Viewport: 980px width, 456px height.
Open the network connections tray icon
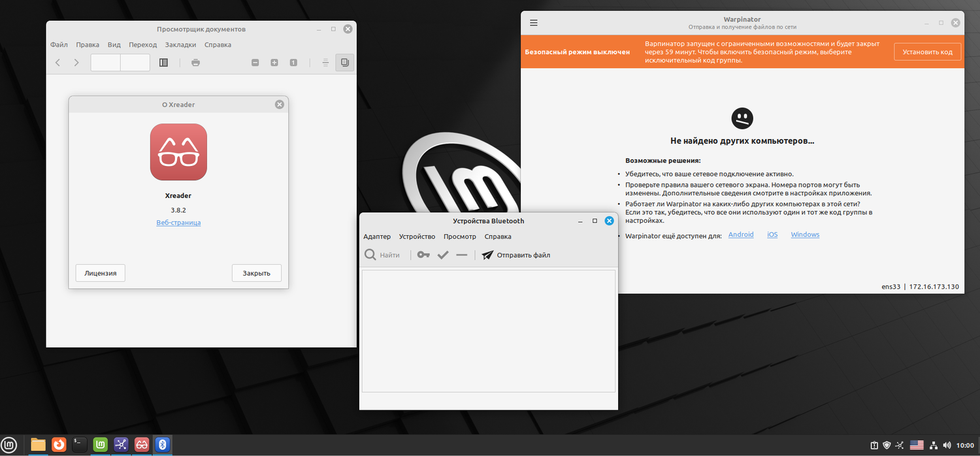click(x=933, y=446)
